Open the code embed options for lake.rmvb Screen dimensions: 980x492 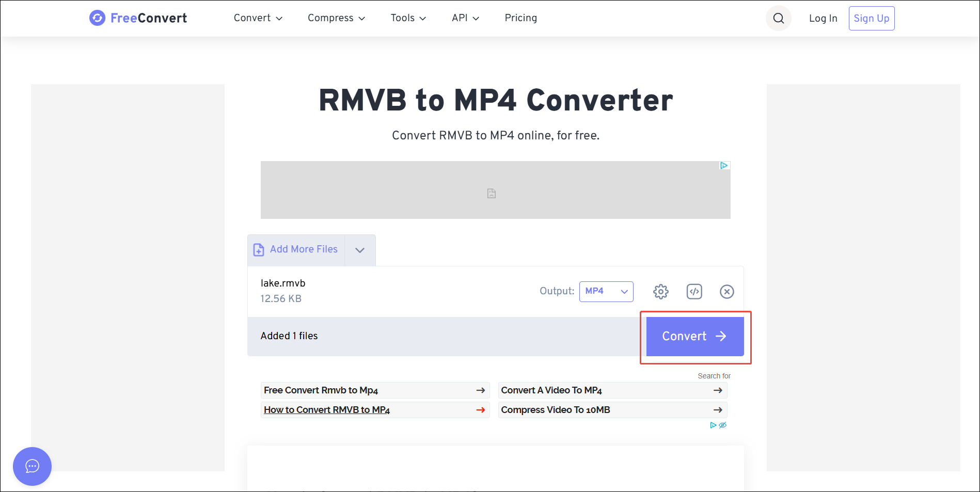[x=694, y=291]
